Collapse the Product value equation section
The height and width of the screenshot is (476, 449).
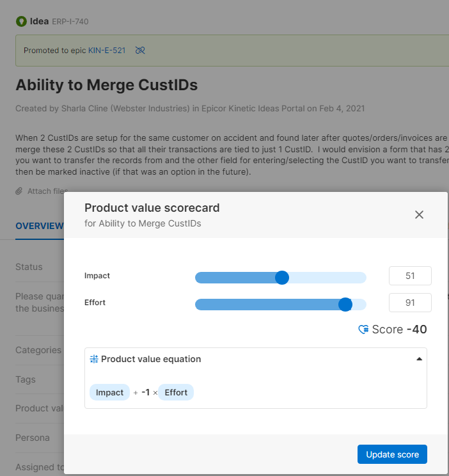click(x=419, y=359)
